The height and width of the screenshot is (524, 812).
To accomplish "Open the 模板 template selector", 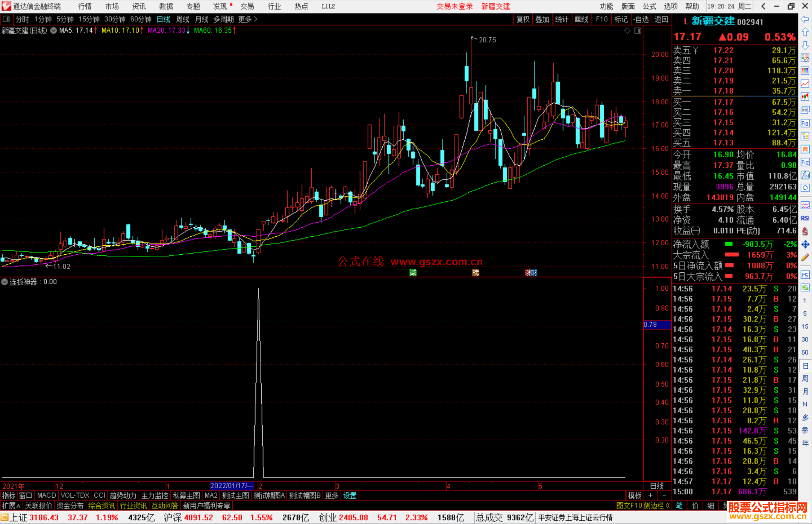I will point(635,495).
